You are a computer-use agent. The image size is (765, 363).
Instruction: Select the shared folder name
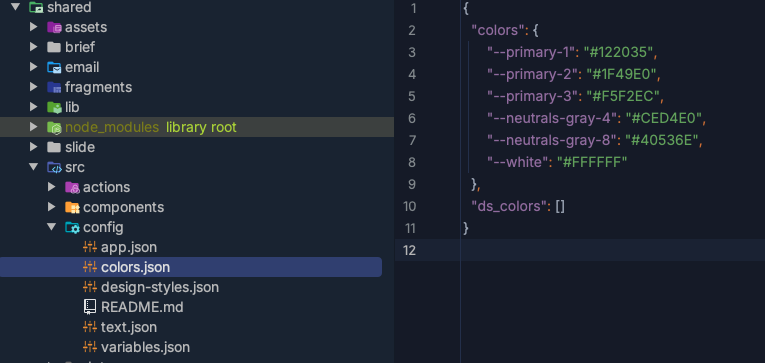coord(69,7)
